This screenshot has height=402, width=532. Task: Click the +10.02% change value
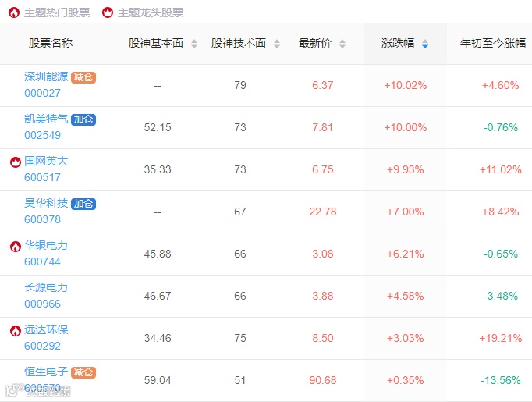(406, 85)
